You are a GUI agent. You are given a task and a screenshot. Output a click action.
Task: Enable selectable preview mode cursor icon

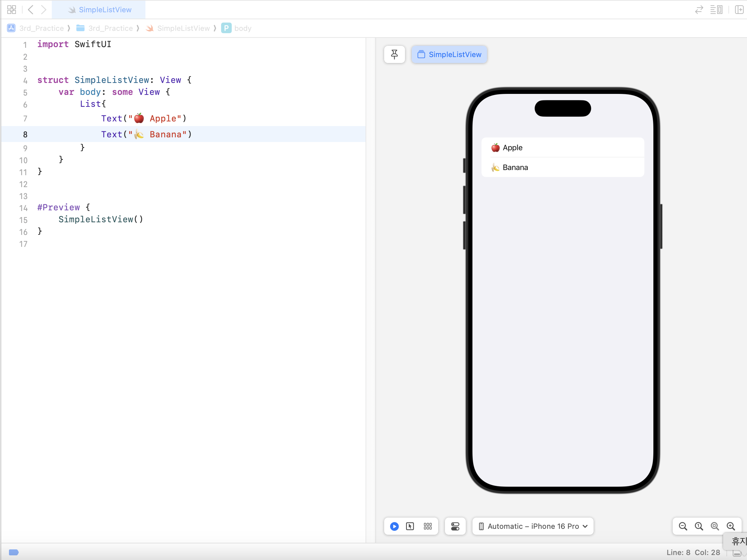pos(410,526)
